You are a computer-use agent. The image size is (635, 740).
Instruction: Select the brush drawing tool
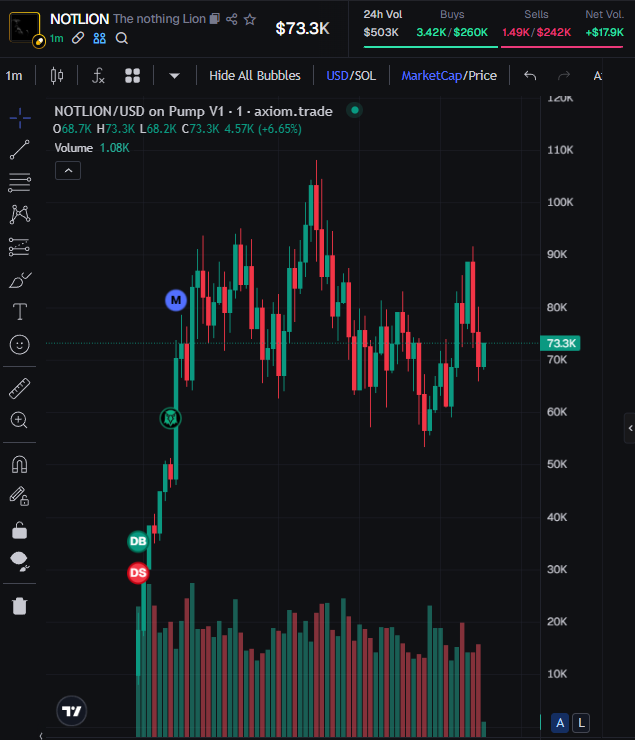[20, 280]
